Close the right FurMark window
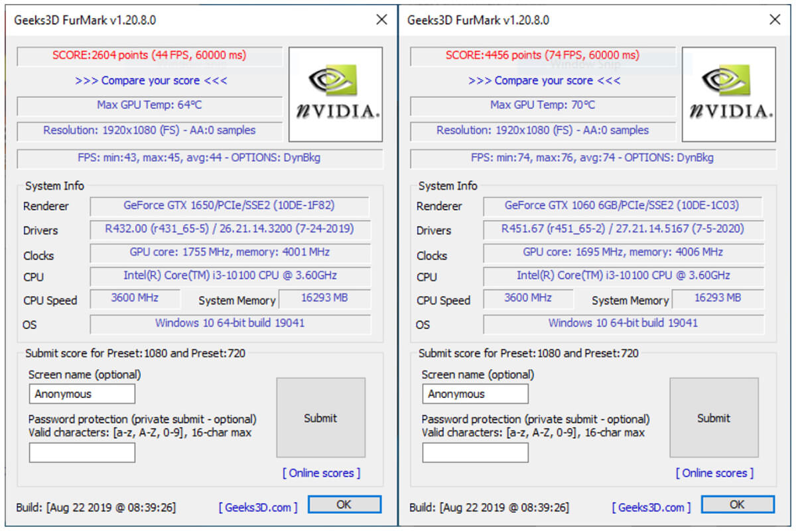 (775, 20)
